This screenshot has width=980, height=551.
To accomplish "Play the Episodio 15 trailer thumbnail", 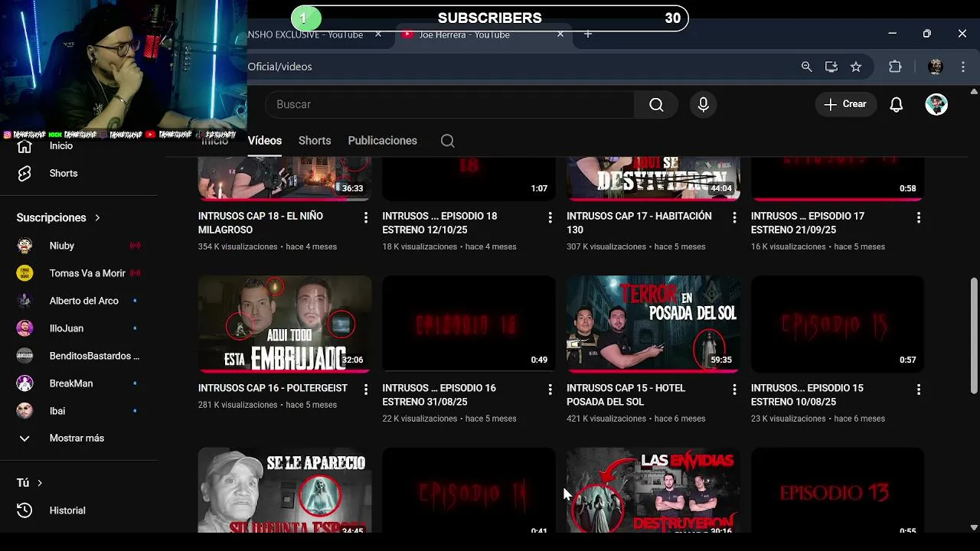I will pos(838,324).
